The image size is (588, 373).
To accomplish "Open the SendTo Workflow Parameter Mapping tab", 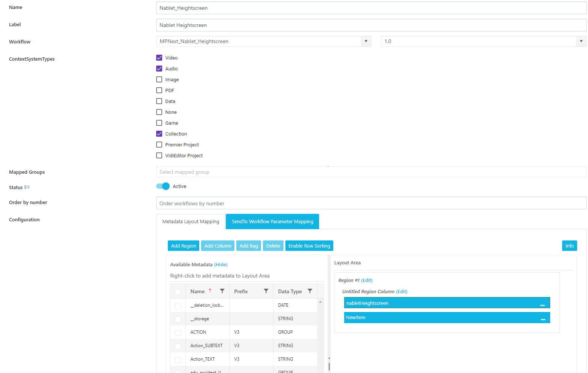I will coord(272,221).
